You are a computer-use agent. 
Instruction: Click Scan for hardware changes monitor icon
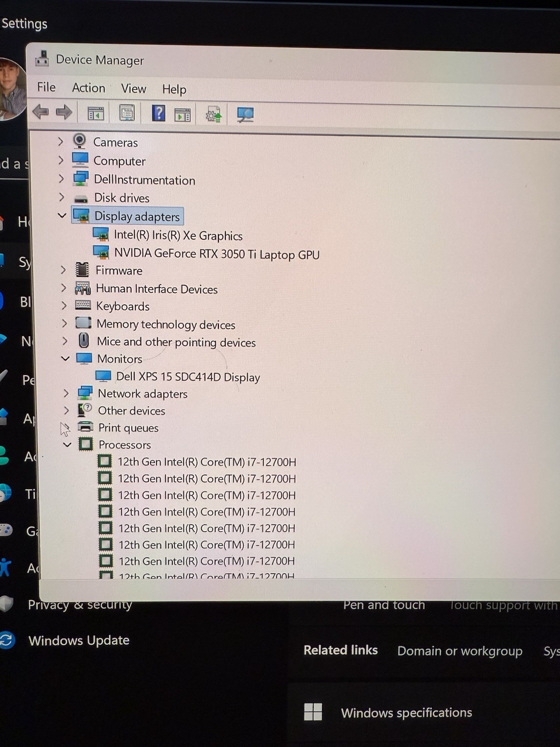point(245,115)
